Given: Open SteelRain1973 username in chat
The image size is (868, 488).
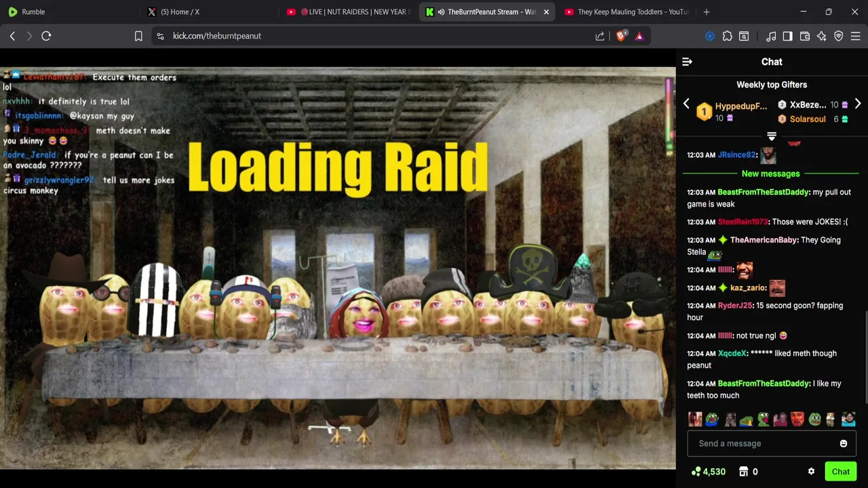Looking at the screenshot, I should (x=743, y=222).
